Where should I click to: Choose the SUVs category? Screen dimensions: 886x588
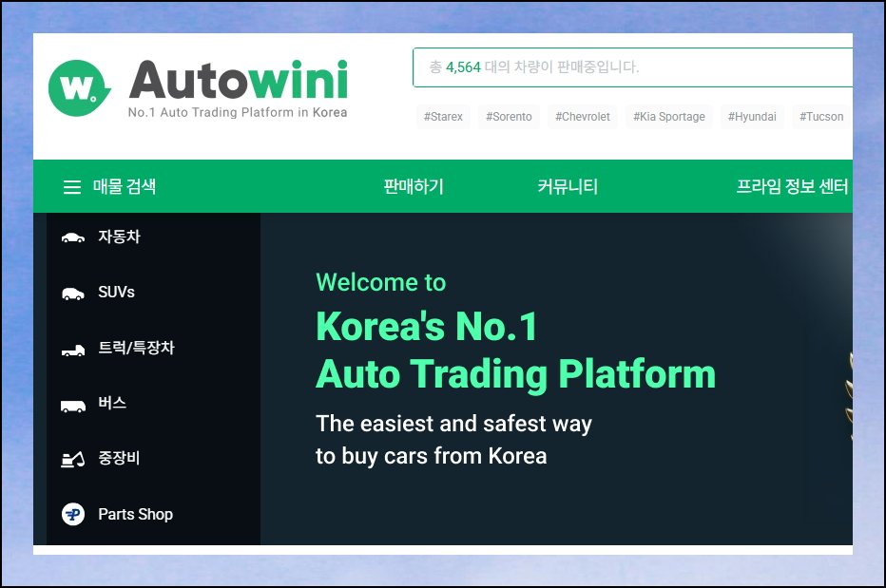coord(116,292)
